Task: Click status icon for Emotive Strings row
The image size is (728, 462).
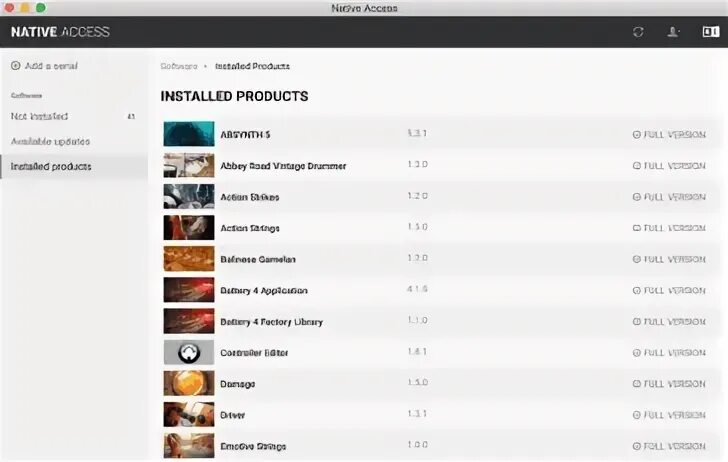Action: click(637, 446)
